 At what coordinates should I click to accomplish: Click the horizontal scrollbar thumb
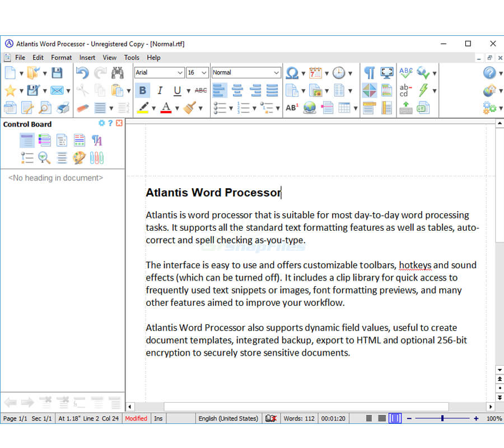[x=306, y=407]
